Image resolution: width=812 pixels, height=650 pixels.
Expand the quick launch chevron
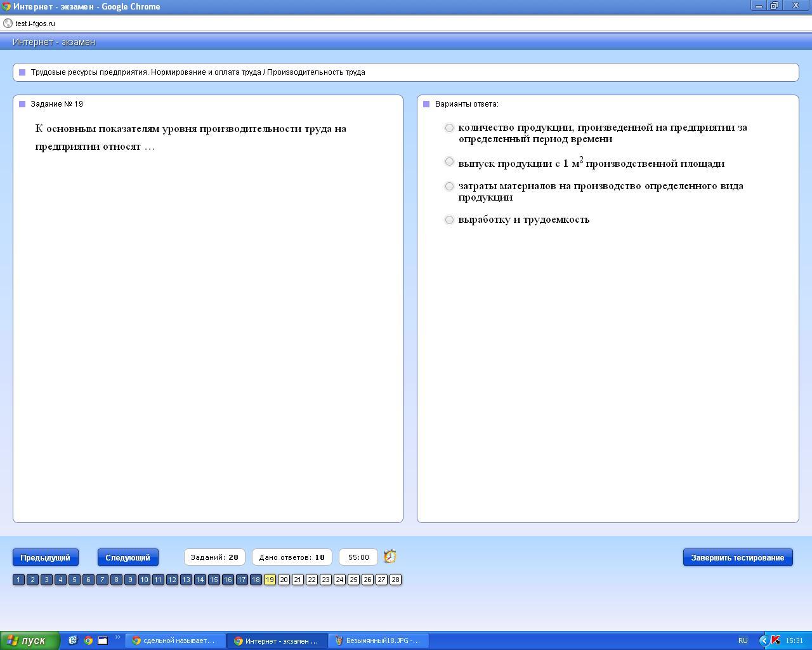point(117,637)
